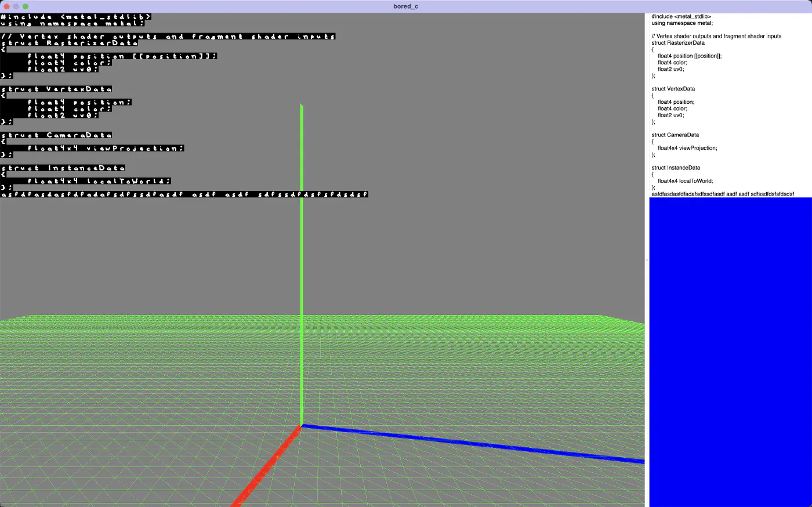Click 'struct InstanceData' in the right text panel
This screenshot has width=812, height=507.
675,168
